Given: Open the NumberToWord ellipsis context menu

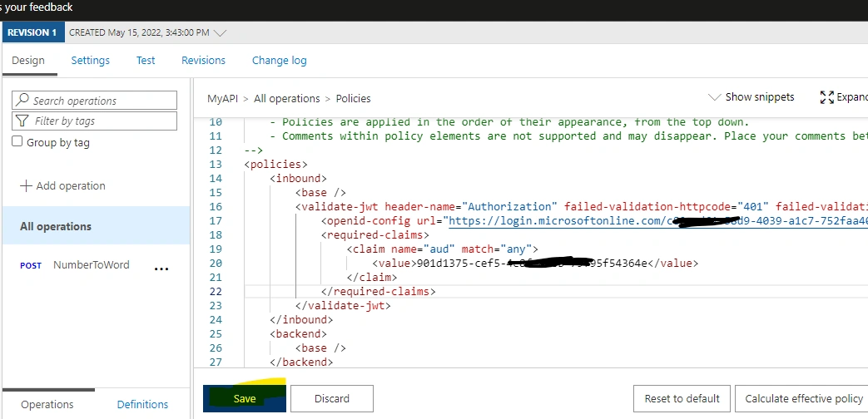Looking at the screenshot, I should coord(161,269).
